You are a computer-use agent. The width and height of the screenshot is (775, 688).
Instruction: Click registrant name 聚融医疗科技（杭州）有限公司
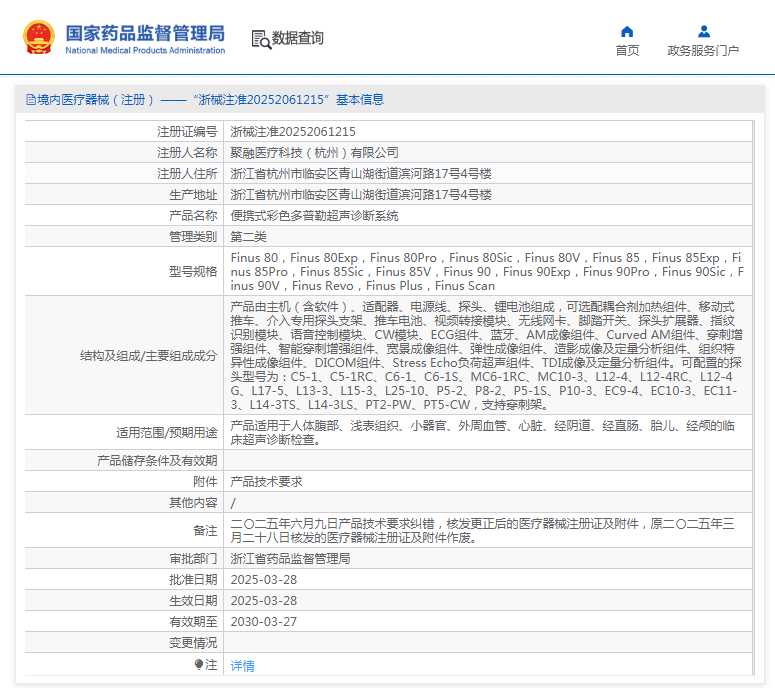(314, 152)
